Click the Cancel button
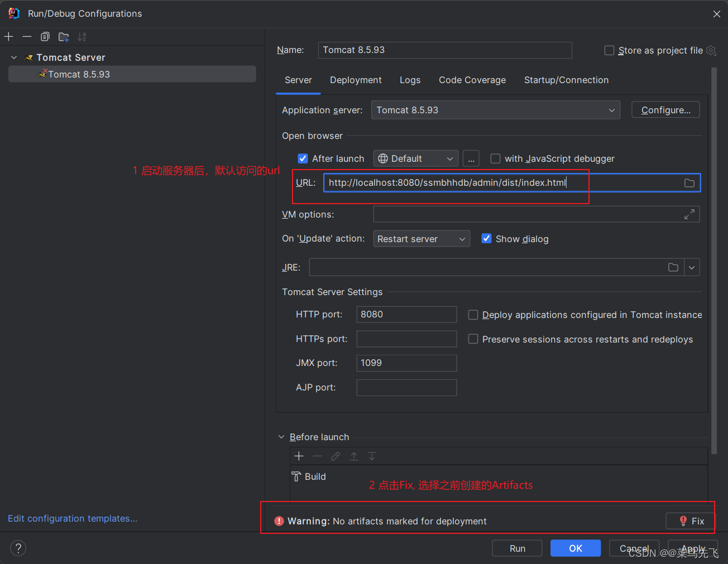Image resolution: width=728 pixels, height=564 pixels. (634, 548)
